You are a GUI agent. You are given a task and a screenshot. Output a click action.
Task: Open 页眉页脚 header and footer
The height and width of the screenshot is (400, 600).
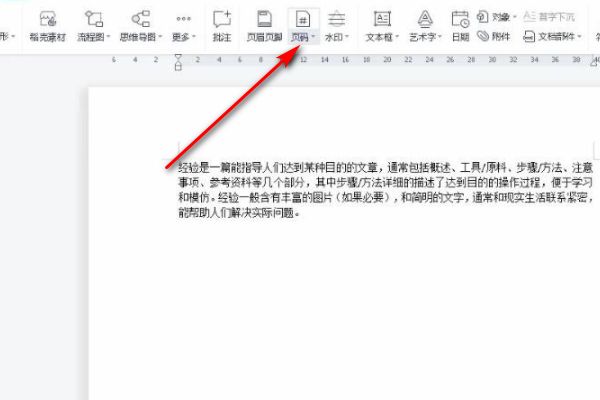264,26
